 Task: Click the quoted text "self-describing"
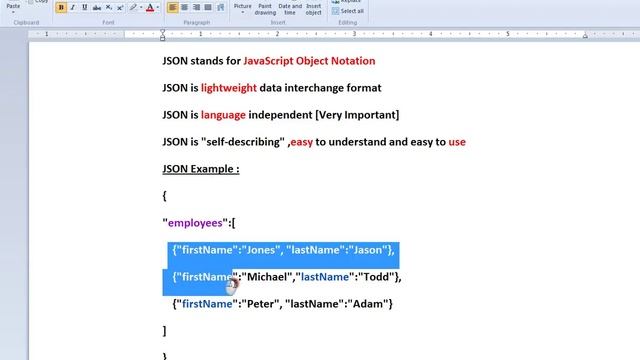click(242, 142)
